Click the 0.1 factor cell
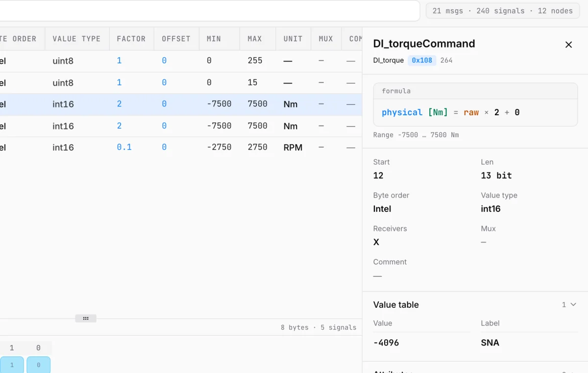Viewport: 588px width, 373px height. [124, 147]
